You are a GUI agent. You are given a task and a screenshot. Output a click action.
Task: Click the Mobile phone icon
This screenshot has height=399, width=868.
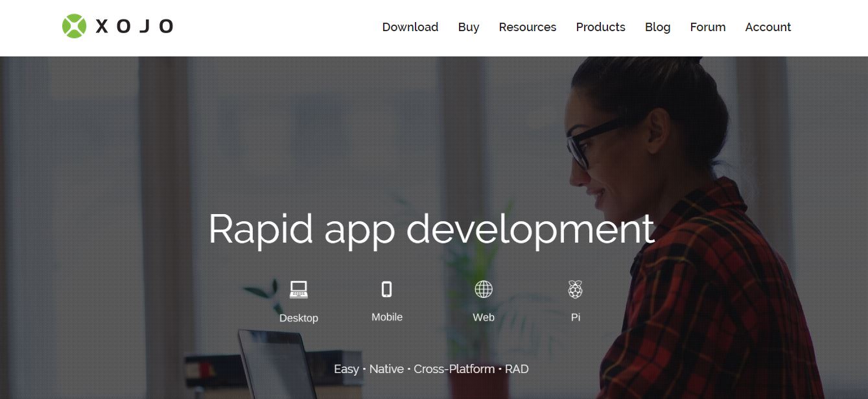[x=387, y=289]
